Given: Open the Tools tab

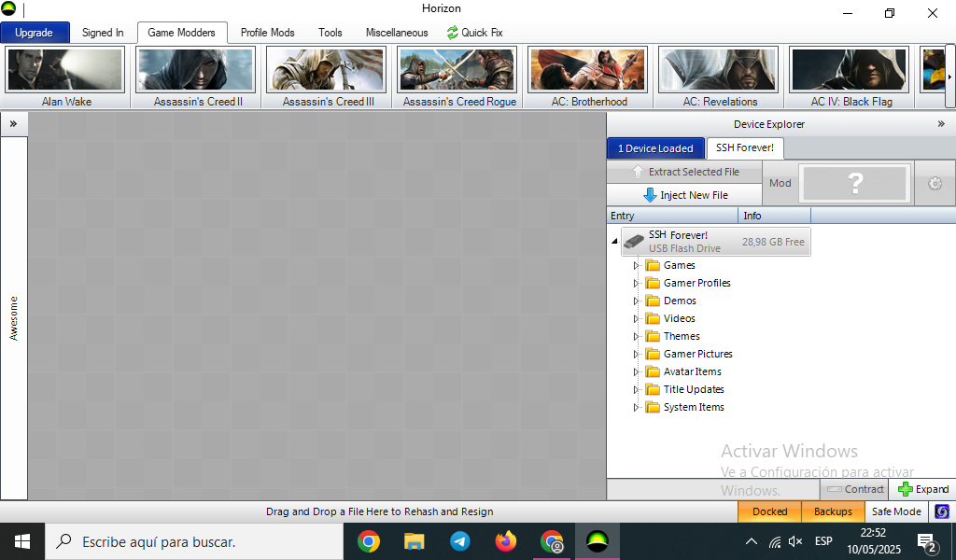Looking at the screenshot, I should (x=330, y=33).
